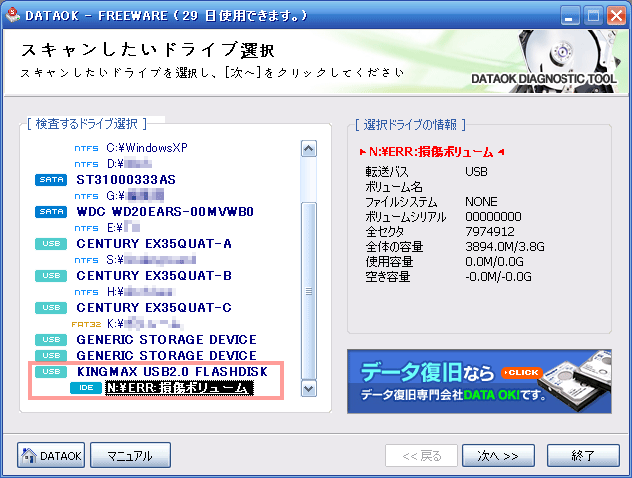Open the データ復旧なら banner ad
This screenshot has height=478, width=632.
pyautogui.click(x=479, y=381)
